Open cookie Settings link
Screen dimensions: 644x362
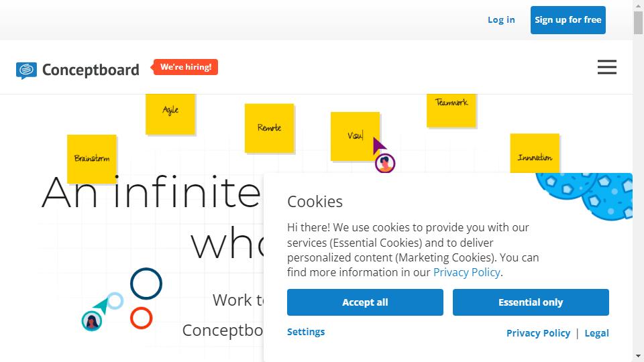pyautogui.click(x=306, y=332)
